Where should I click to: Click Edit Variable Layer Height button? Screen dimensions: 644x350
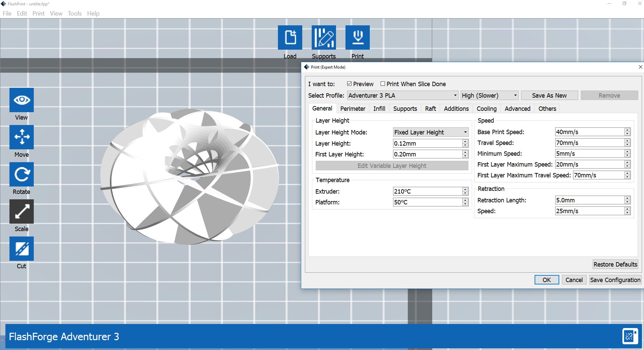click(392, 166)
